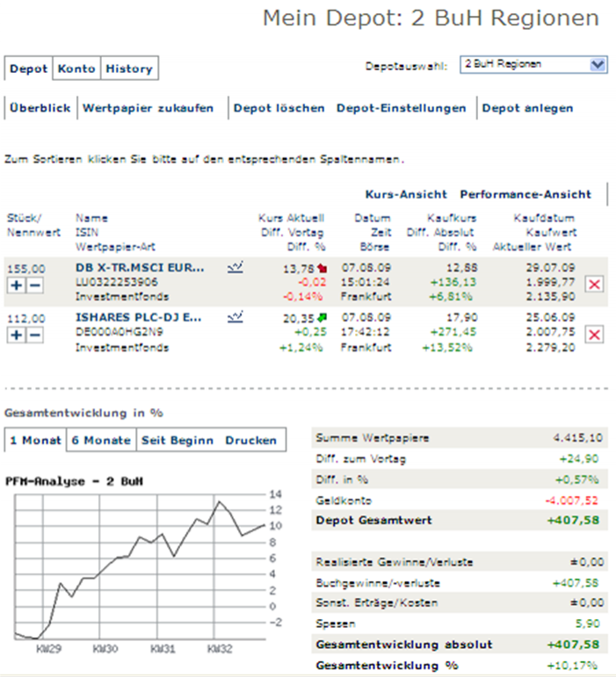Show 6 Monate chart period

click(x=101, y=440)
